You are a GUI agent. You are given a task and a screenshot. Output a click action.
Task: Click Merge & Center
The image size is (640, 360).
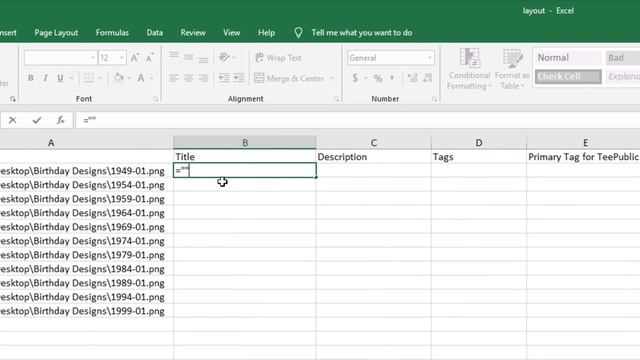[x=289, y=78]
